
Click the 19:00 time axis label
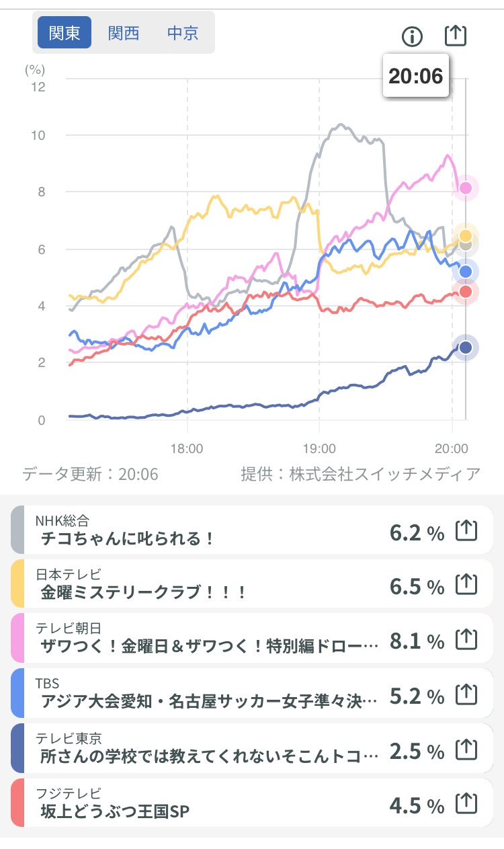(x=319, y=447)
